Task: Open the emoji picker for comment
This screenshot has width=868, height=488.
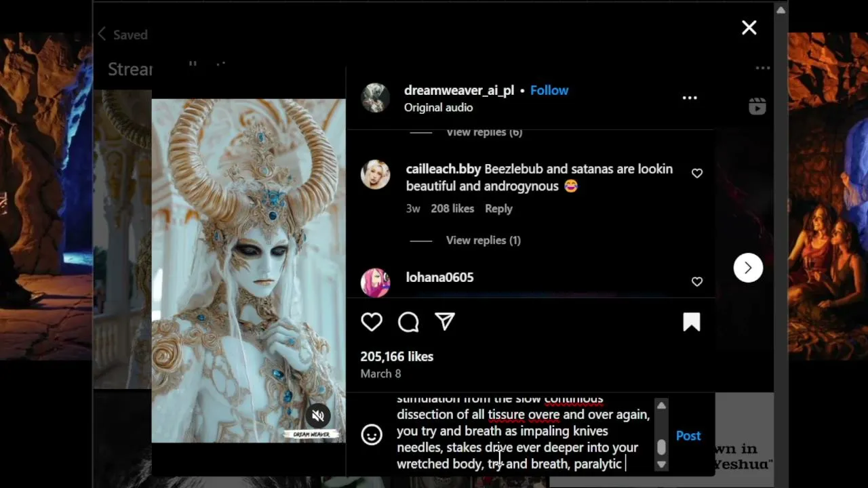Action: click(x=372, y=434)
